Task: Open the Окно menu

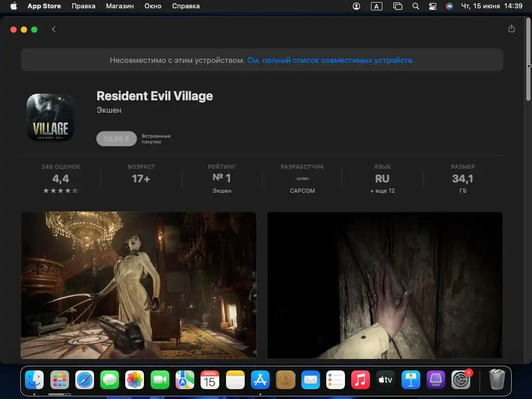Action: click(153, 6)
